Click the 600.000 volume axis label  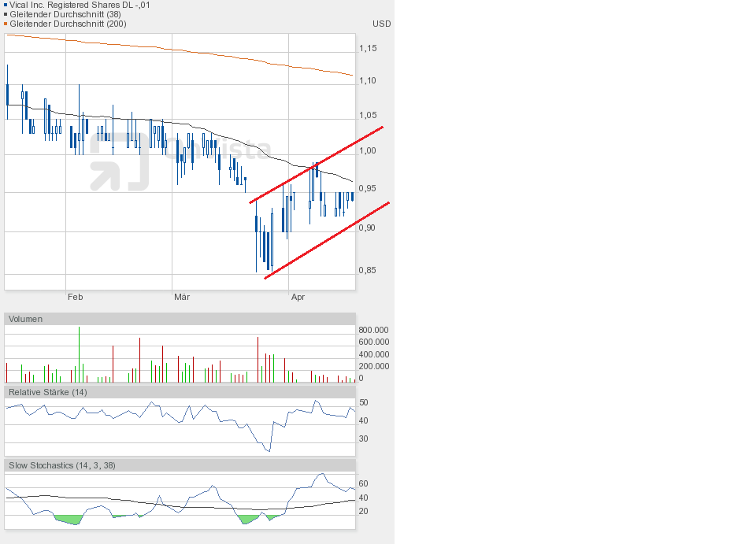tap(373, 342)
